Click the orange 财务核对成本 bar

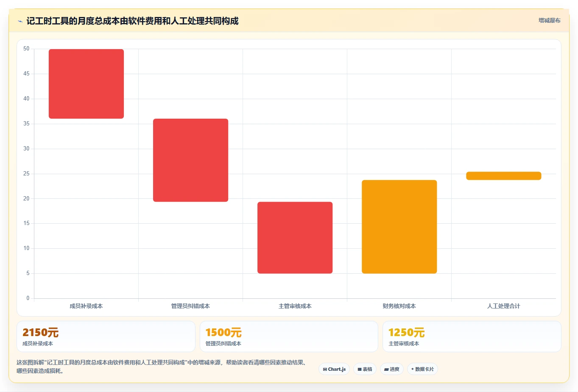(399, 227)
